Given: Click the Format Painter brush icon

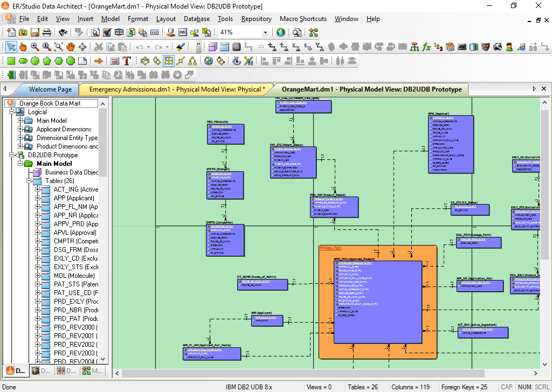Looking at the screenshot, I should (181, 47).
